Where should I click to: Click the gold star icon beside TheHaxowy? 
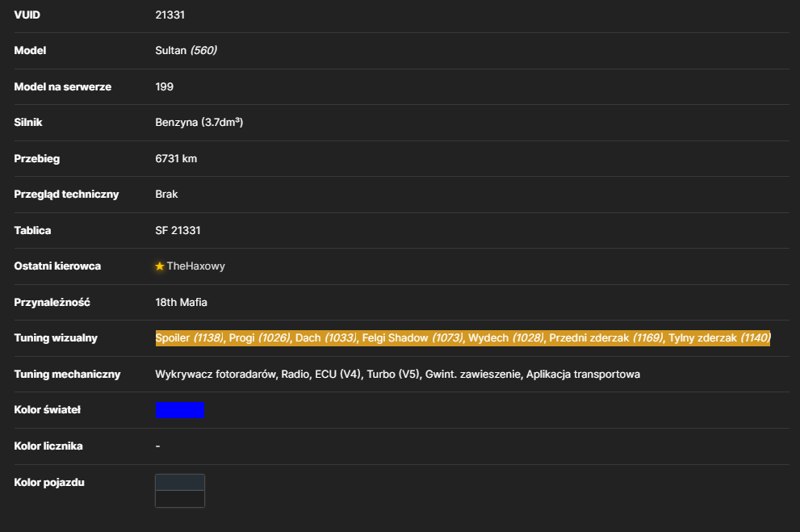160,266
